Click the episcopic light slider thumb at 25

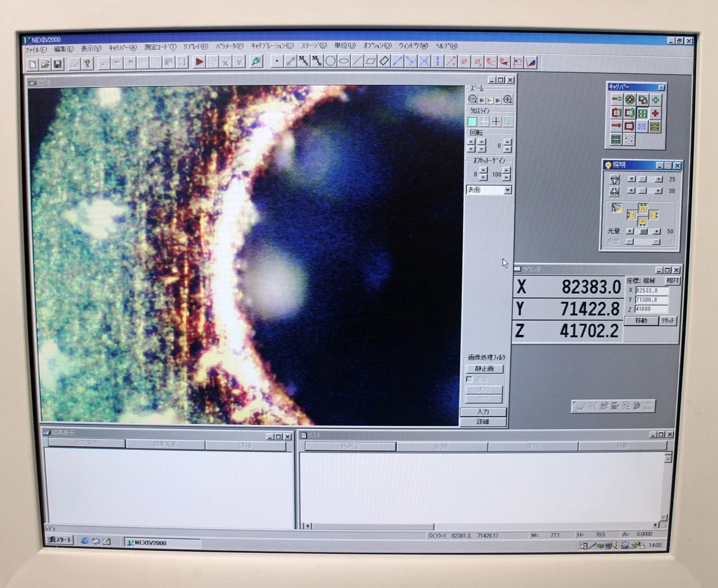[x=643, y=179]
